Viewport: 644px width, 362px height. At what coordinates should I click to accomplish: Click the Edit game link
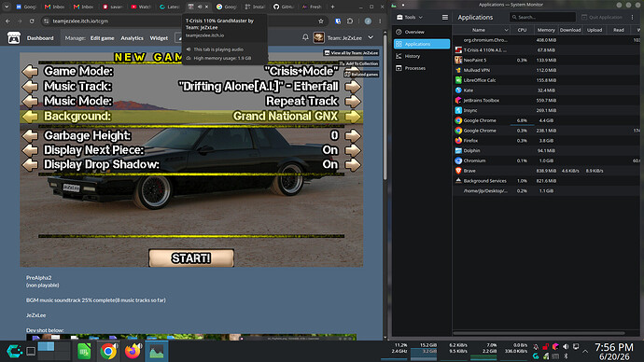pyautogui.click(x=103, y=38)
